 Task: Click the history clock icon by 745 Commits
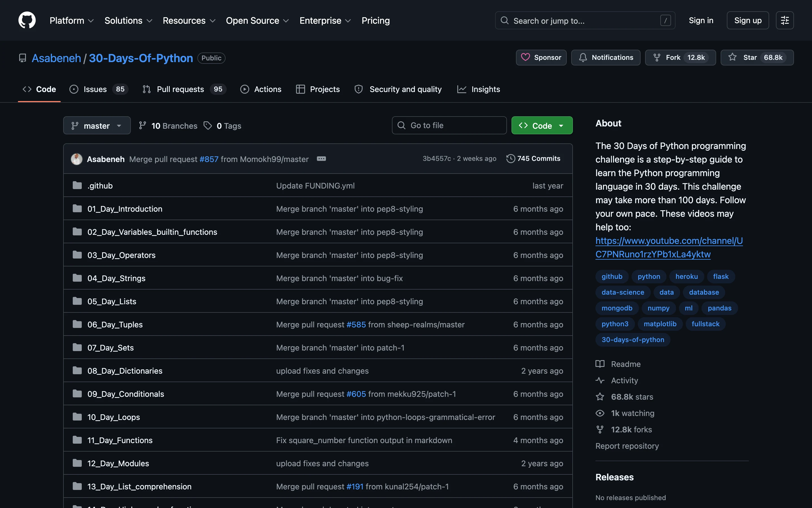[x=510, y=159]
